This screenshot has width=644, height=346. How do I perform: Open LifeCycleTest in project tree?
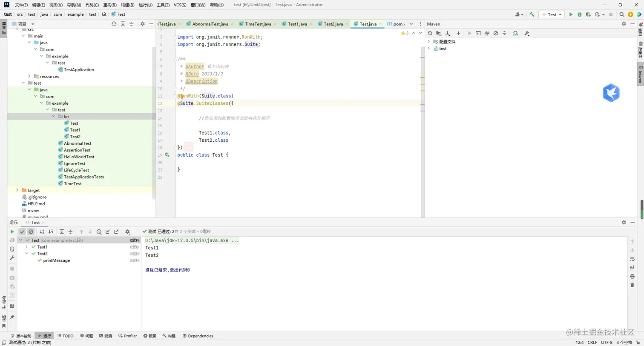tap(76, 170)
